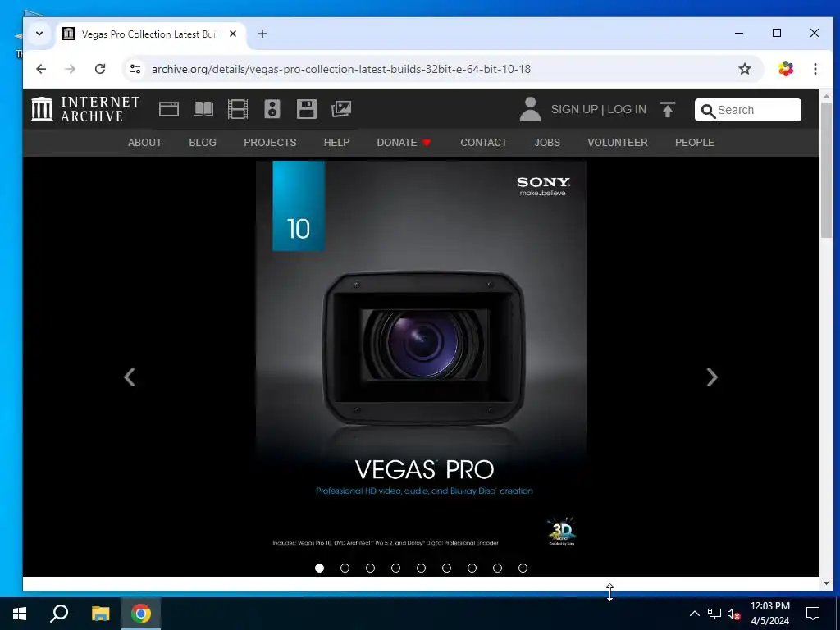Click LOG IN link

point(627,109)
